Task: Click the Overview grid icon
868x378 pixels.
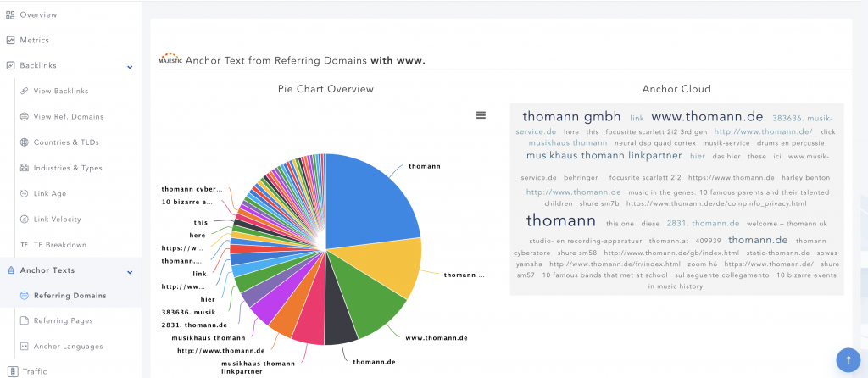Action: tap(10, 15)
